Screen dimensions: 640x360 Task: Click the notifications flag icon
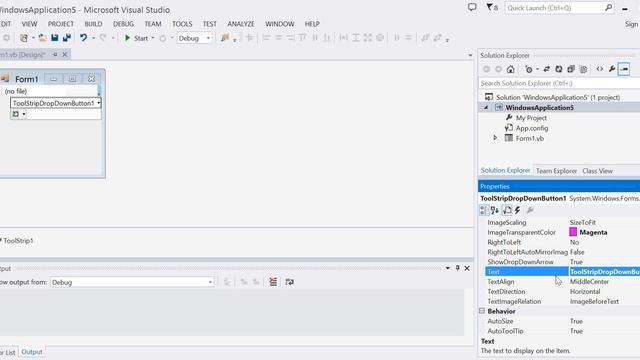[x=492, y=7]
